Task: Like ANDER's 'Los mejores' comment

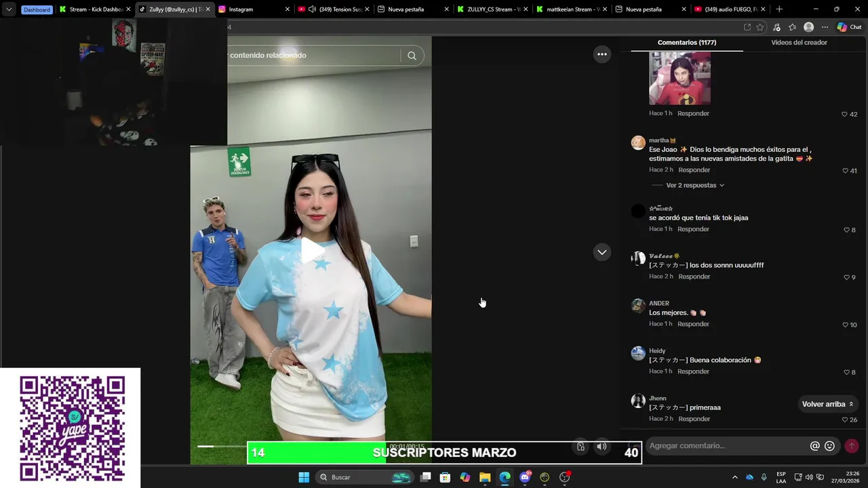Action: [x=844, y=325]
